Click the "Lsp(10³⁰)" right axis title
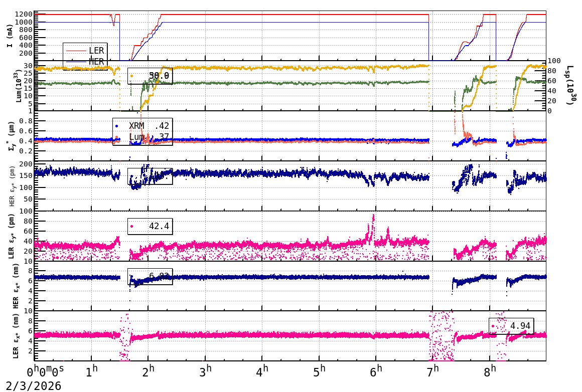Screen dimensions: 582x392 572,85
